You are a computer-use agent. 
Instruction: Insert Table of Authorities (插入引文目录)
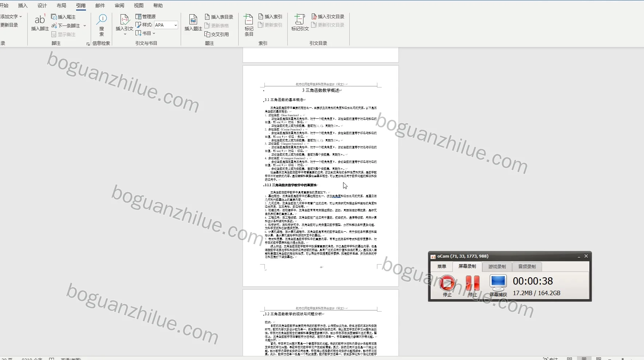tap(328, 16)
